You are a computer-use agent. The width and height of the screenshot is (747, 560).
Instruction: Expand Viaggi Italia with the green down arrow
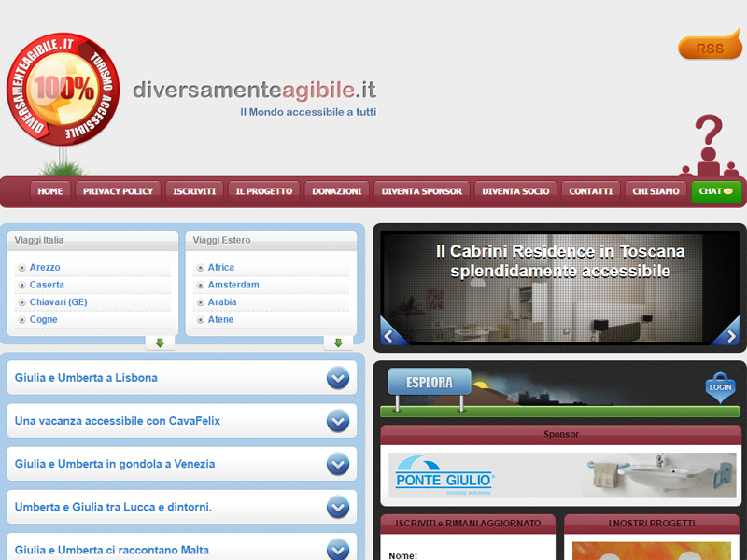point(160,342)
